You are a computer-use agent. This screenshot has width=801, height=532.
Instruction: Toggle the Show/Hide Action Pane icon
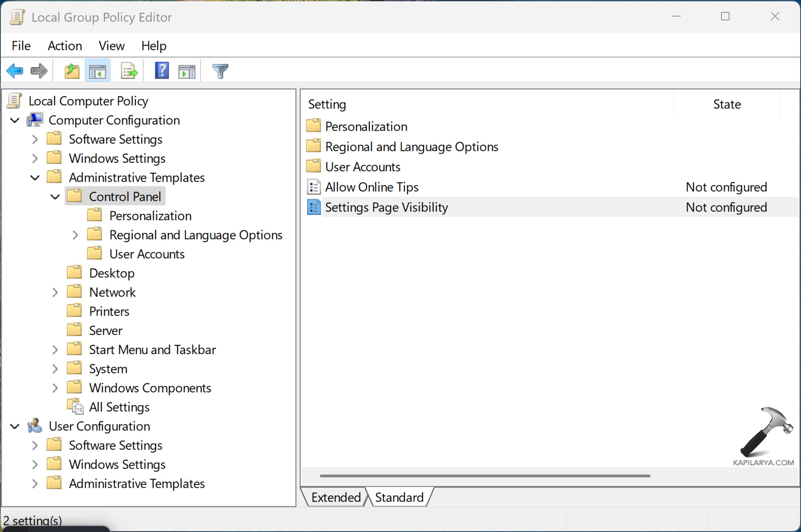click(187, 71)
